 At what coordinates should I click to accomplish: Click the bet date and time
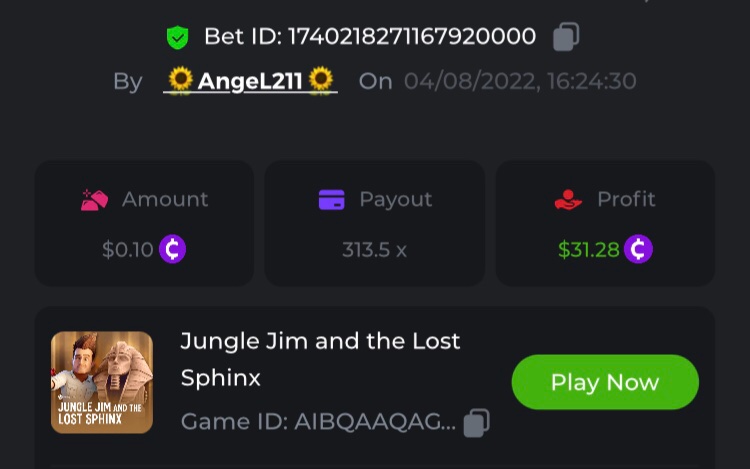[x=520, y=81]
